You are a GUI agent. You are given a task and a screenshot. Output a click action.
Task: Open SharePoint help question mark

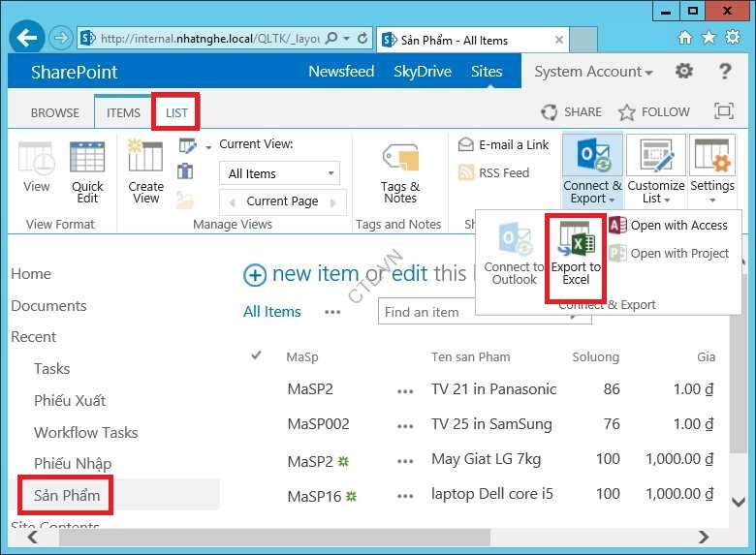click(725, 72)
